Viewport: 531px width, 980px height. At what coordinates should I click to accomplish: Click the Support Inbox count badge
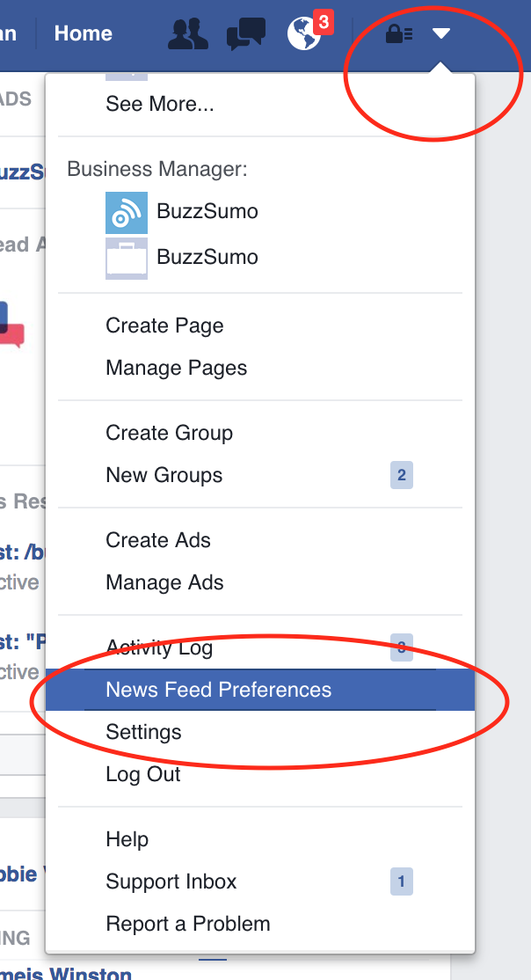tap(402, 881)
